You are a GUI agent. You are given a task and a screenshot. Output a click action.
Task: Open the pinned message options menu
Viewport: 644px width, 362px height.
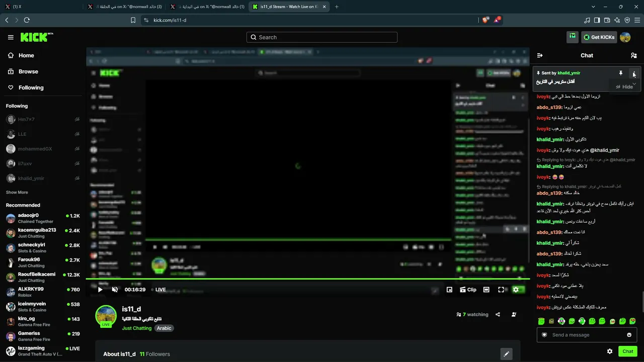click(x=634, y=73)
